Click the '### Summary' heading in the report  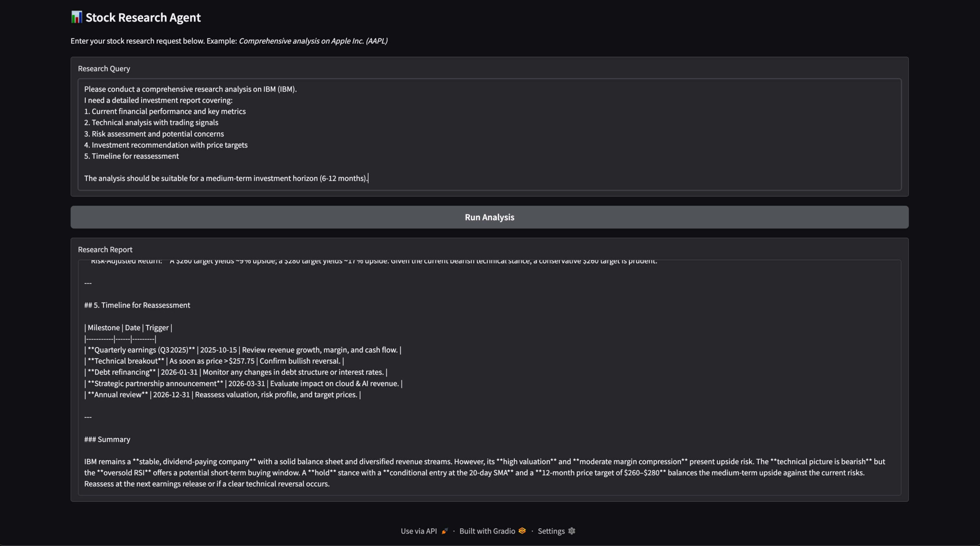107,439
